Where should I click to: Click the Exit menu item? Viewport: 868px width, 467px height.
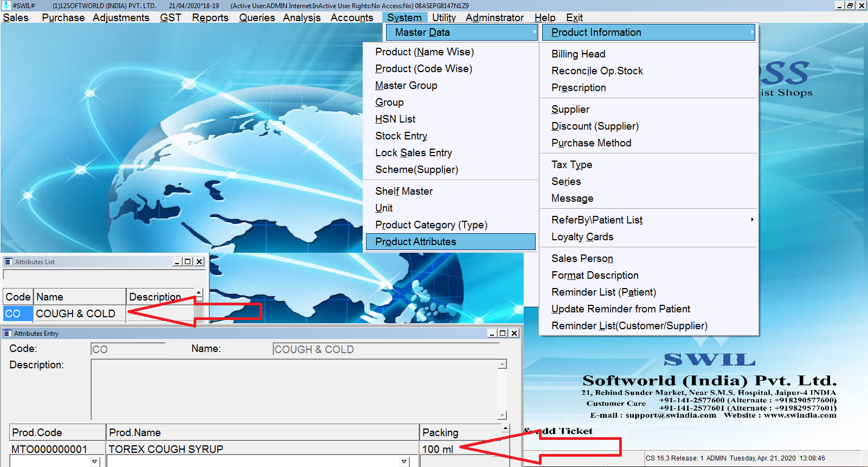click(x=574, y=17)
